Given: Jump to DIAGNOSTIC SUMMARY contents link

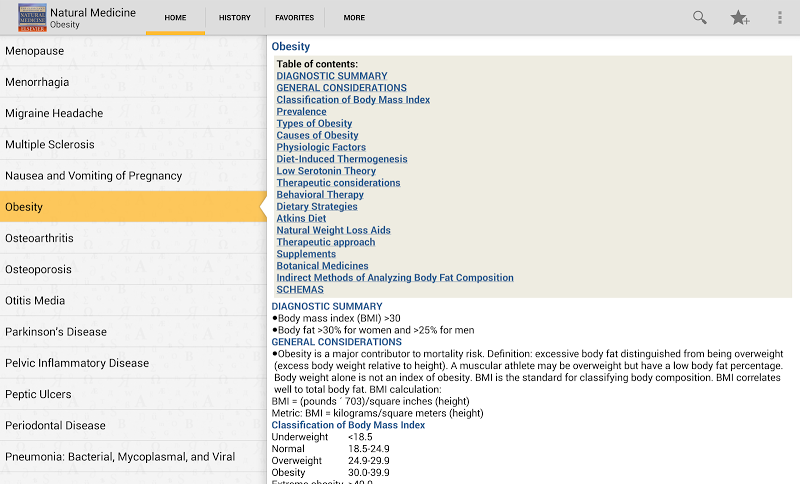Looking at the screenshot, I should [332, 76].
